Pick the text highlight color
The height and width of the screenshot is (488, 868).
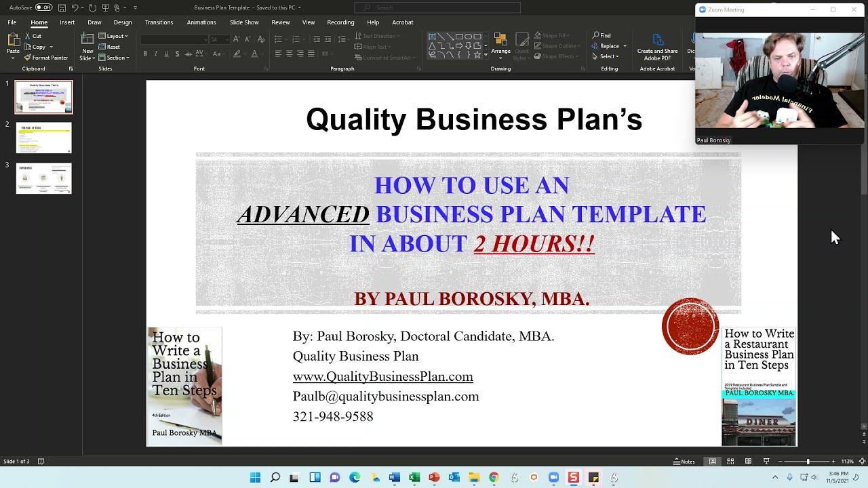point(237,54)
